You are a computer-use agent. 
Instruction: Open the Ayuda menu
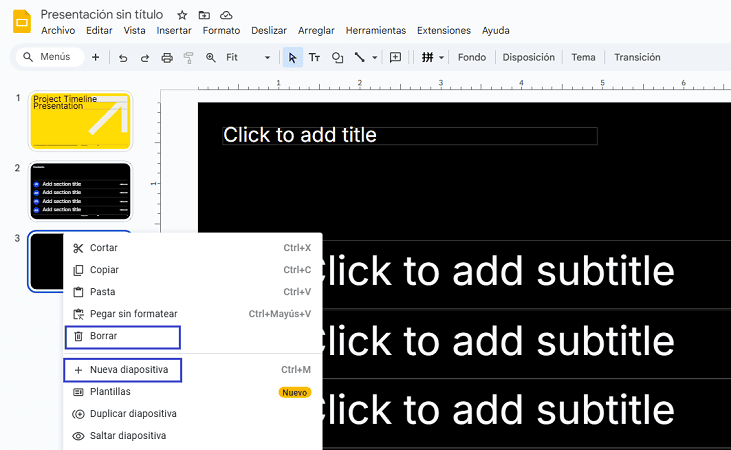click(x=496, y=31)
